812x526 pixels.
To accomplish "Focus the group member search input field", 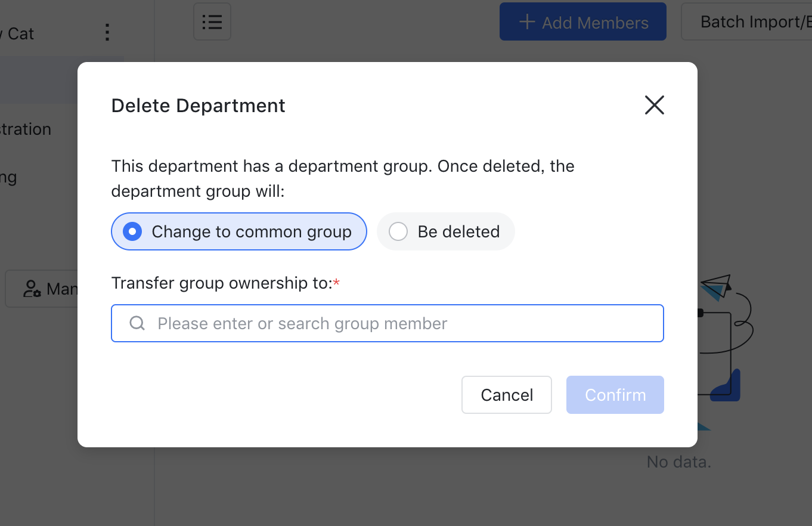I will [388, 323].
